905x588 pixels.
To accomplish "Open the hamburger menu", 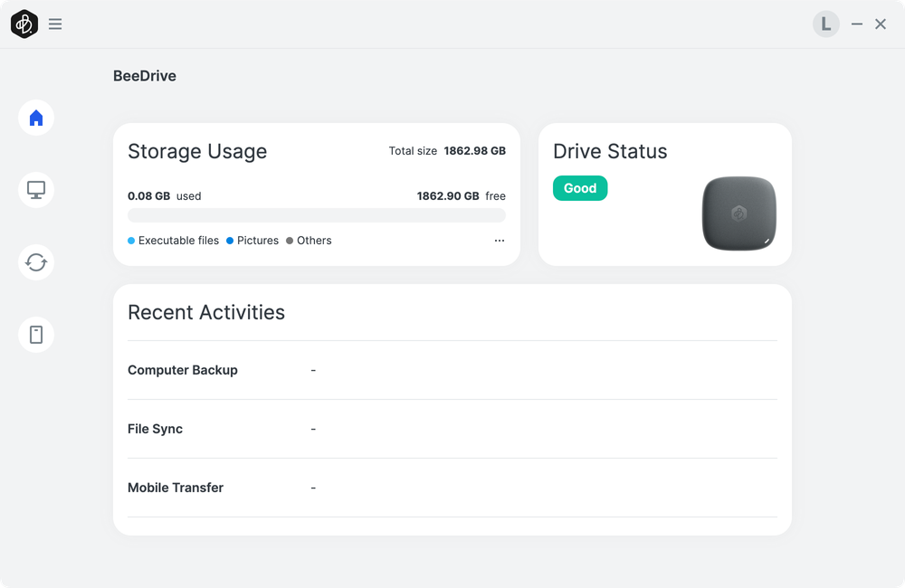I will 55,24.
